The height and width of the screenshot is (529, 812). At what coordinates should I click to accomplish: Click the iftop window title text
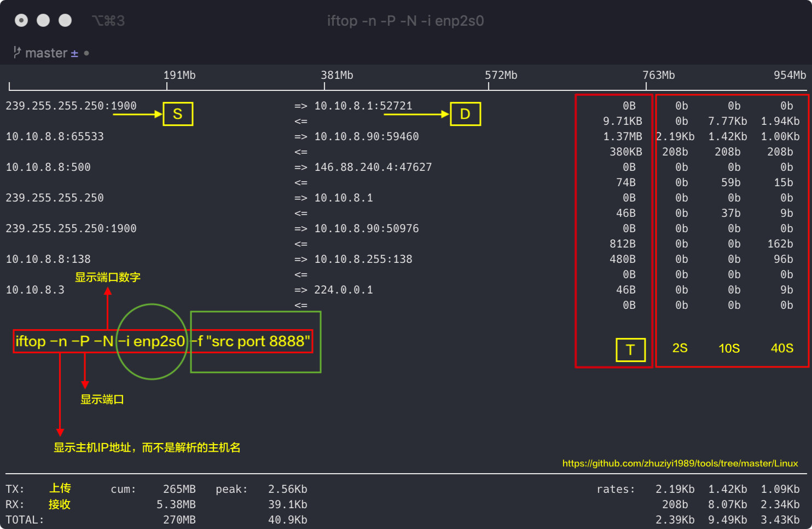coord(405,21)
